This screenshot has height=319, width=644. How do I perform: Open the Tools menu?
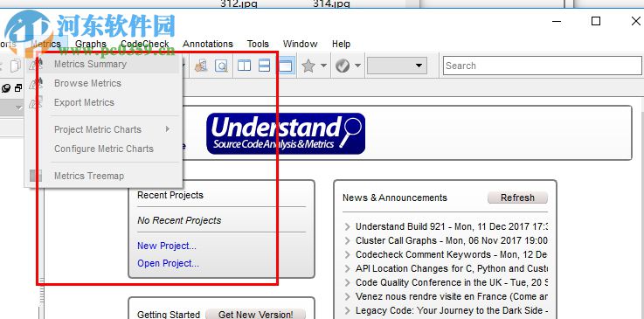pos(258,44)
